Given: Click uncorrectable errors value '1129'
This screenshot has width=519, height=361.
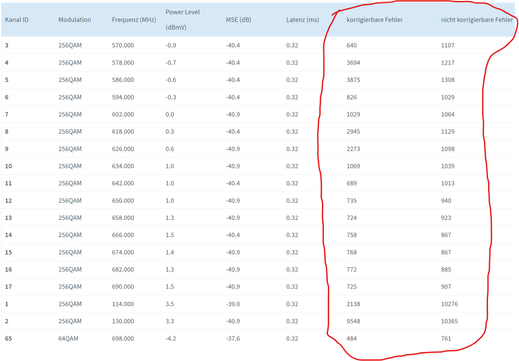Looking at the screenshot, I should click(x=448, y=132).
